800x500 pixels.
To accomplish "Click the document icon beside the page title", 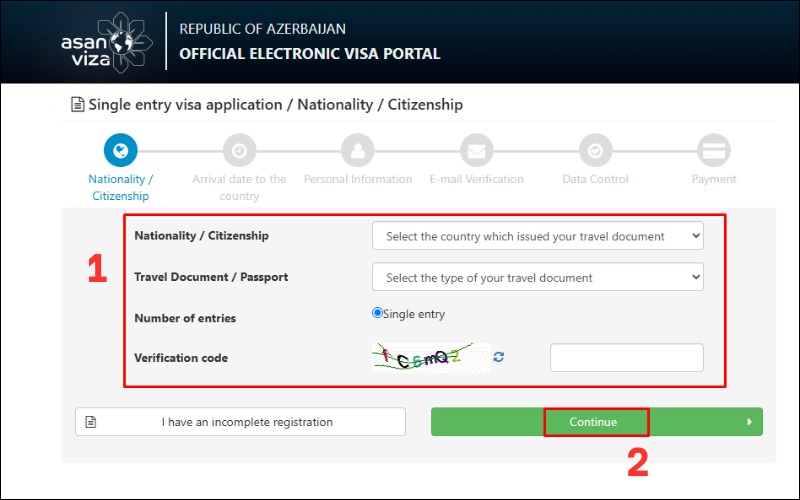I will [77, 104].
